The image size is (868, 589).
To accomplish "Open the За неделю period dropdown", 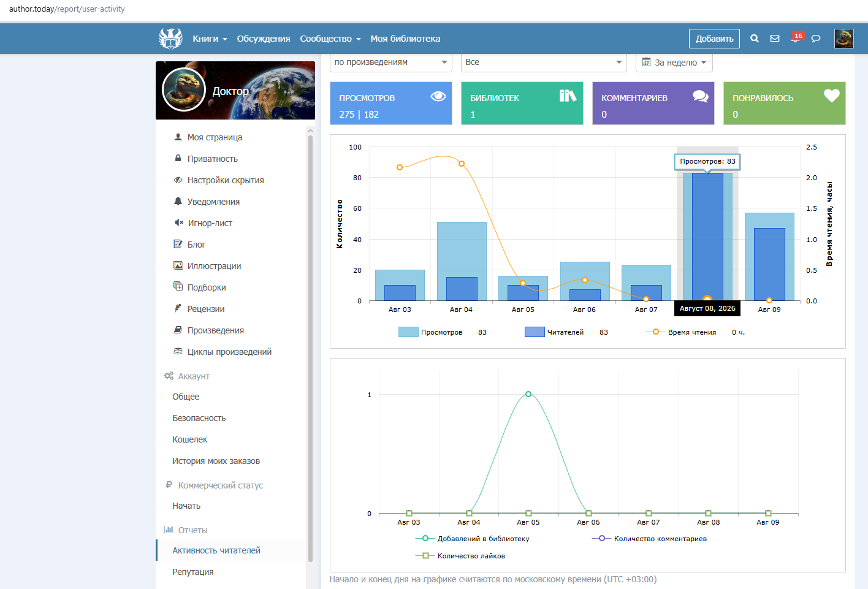I will point(674,63).
